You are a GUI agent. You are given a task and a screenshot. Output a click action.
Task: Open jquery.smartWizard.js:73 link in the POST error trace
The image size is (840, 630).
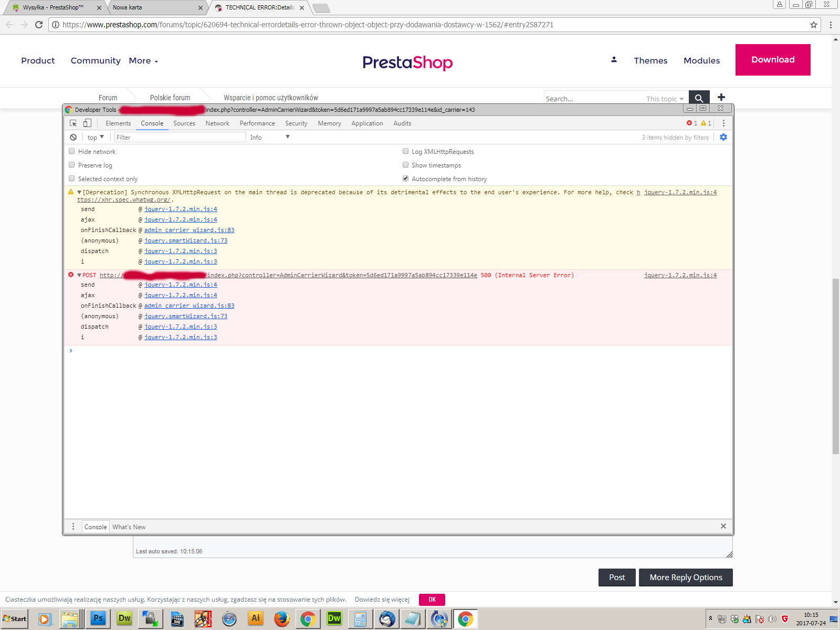click(x=186, y=316)
